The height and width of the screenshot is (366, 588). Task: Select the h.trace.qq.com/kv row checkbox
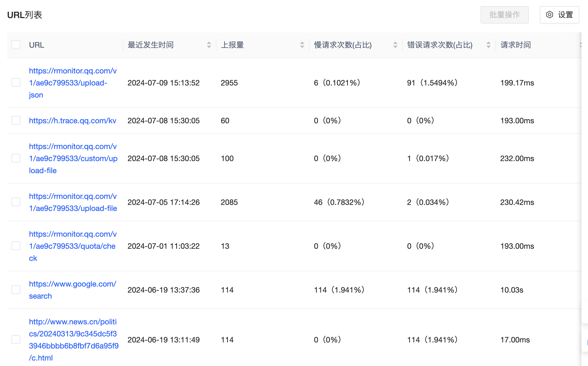point(16,120)
